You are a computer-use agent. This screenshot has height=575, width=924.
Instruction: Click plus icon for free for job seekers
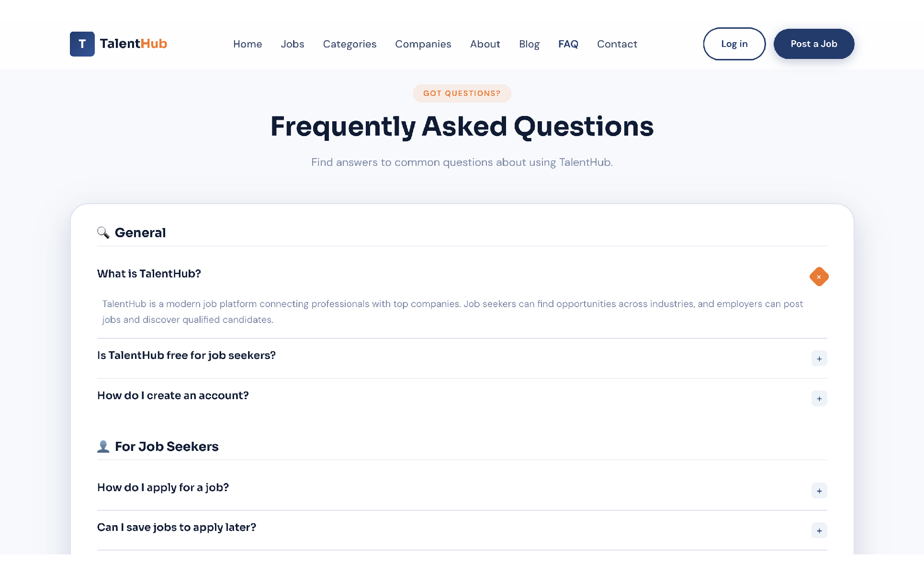(819, 358)
